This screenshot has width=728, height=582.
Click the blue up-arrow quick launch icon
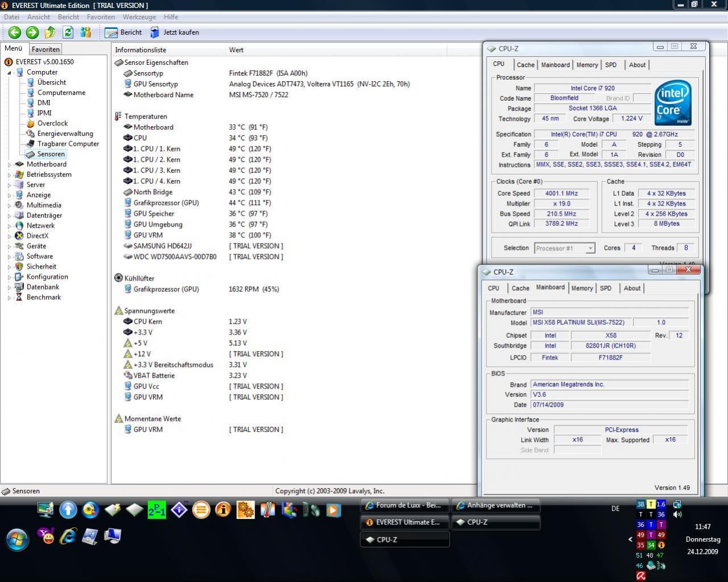[x=68, y=510]
